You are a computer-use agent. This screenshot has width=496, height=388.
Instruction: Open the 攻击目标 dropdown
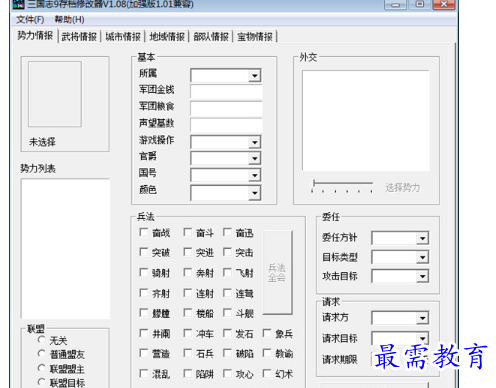[423, 276]
